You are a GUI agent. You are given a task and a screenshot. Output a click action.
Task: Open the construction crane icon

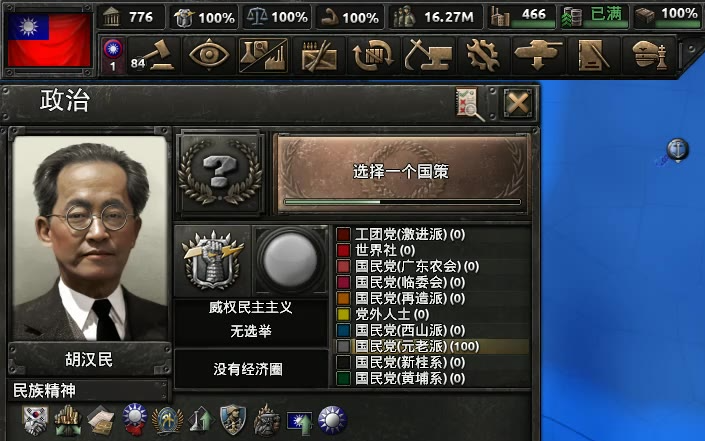click(428, 56)
